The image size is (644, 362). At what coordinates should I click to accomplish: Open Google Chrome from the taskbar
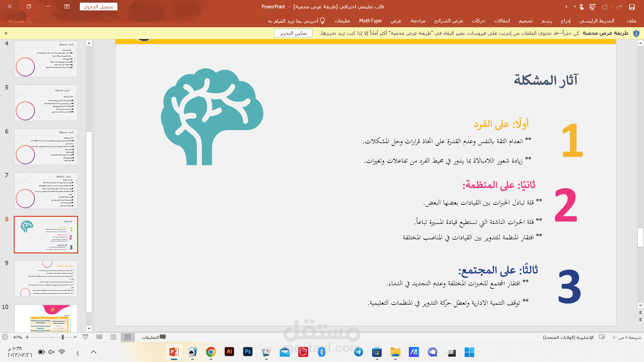click(x=211, y=352)
